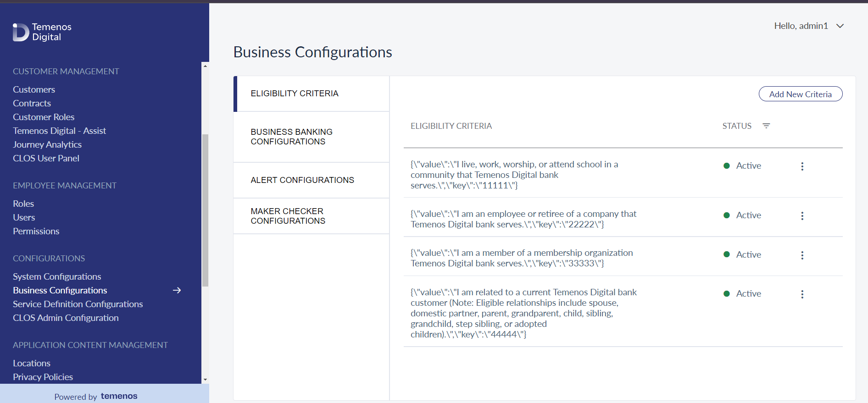Screen dimensions: 868x403
Task: Click the sidebar scroll-up arrow
Action: [205, 66]
